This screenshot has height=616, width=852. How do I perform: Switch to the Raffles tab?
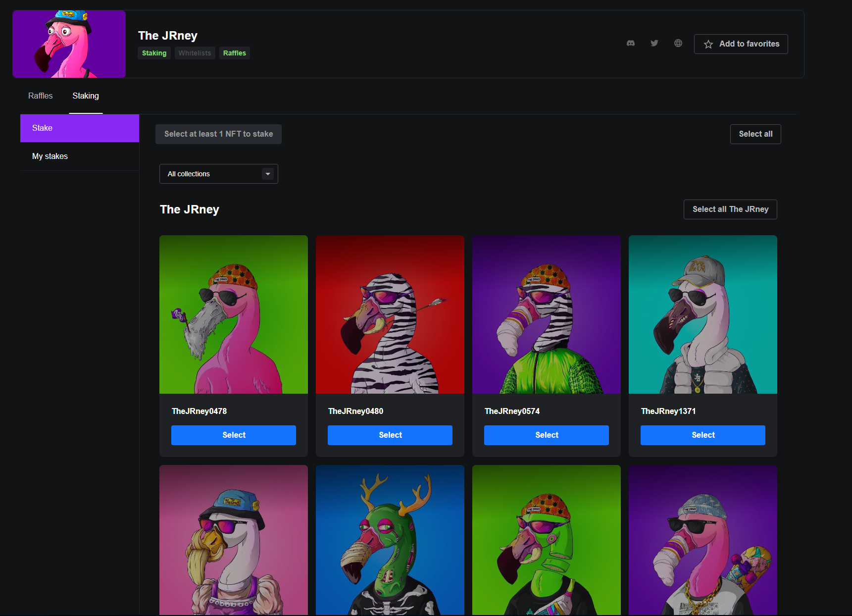[40, 96]
